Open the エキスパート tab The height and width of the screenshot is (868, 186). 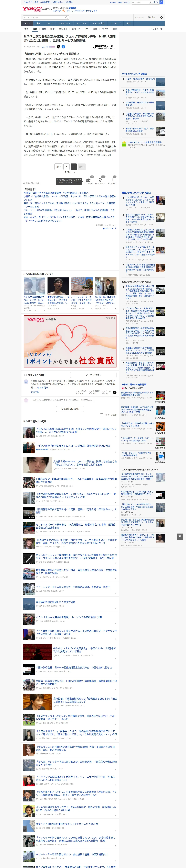click(x=64, y=24)
